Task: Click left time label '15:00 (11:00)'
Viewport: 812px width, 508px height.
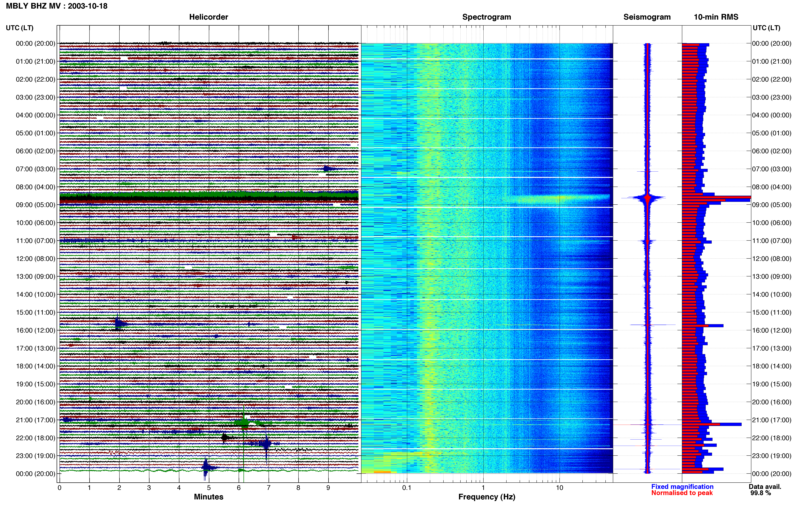Action: 36,313
